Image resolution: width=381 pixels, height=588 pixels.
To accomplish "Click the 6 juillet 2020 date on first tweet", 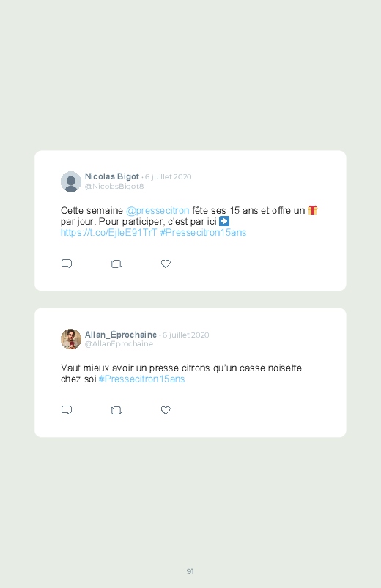I will click(169, 177).
